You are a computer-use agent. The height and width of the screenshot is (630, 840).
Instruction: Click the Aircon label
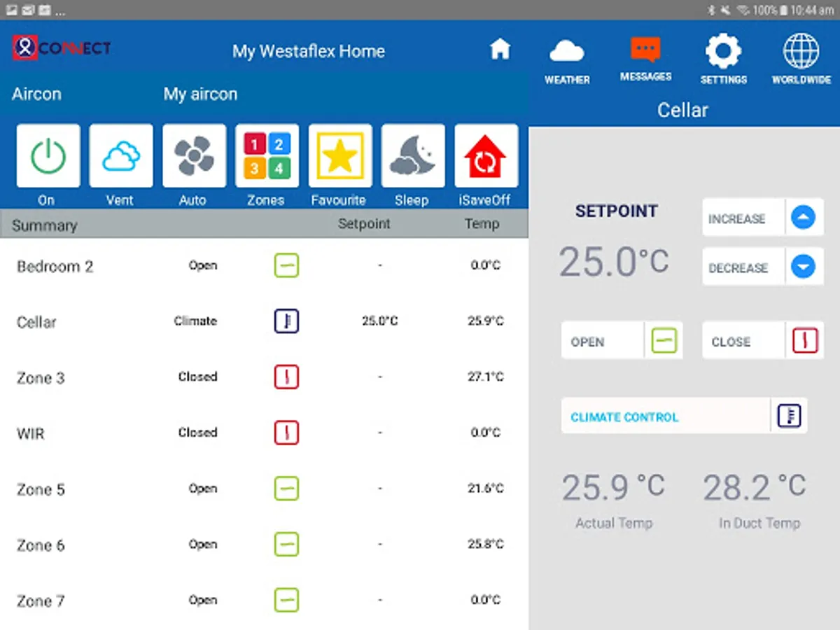point(36,94)
